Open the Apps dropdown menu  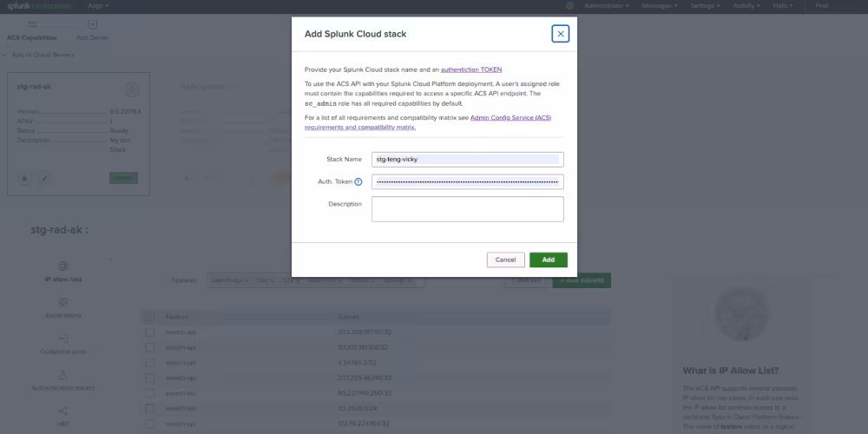98,6
